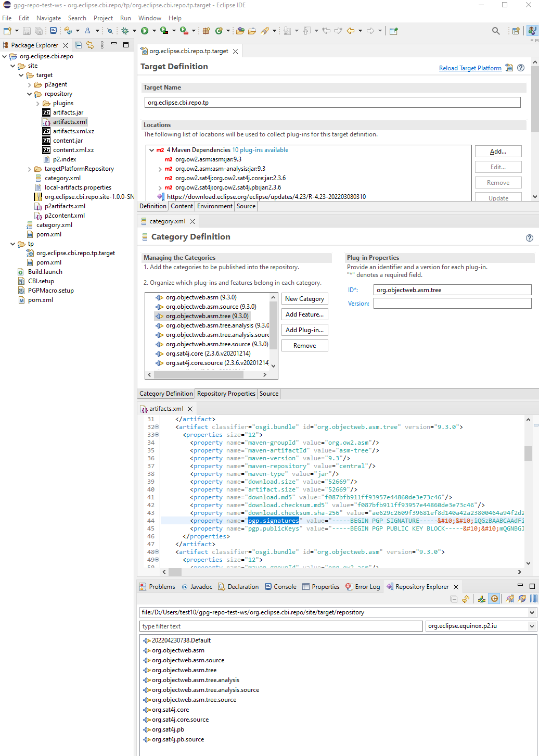Click the export icon beside Reload Target Platform
539x756 pixels.
509,68
